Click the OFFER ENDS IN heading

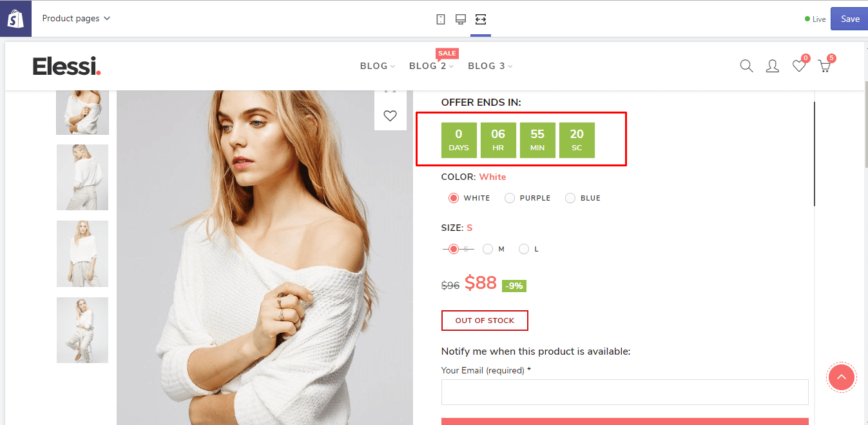(481, 103)
